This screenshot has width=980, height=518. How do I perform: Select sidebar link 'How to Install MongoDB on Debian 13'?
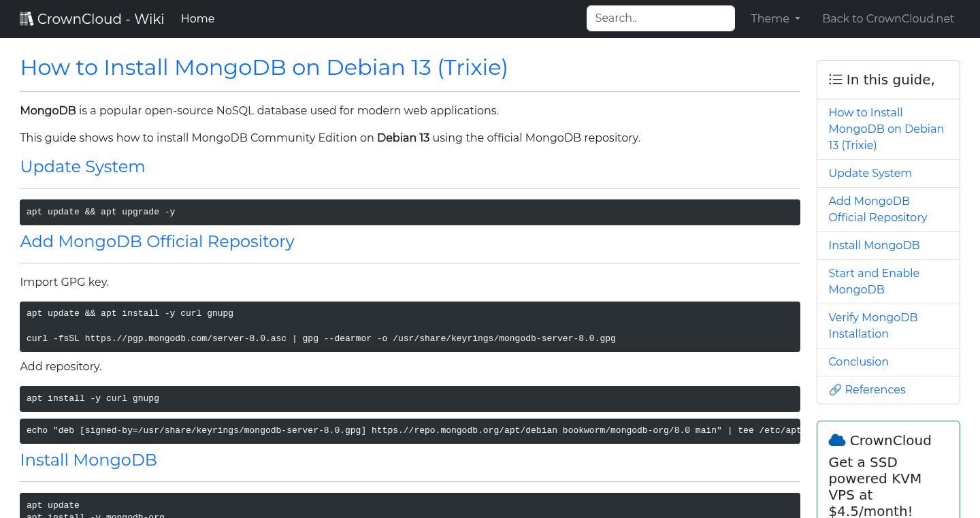click(x=886, y=129)
